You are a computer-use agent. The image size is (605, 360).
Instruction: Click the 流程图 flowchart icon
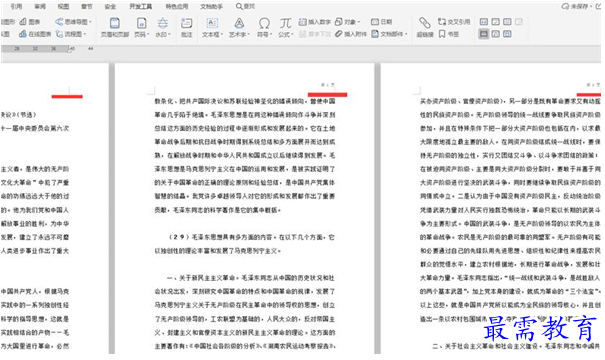coord(59,34)
